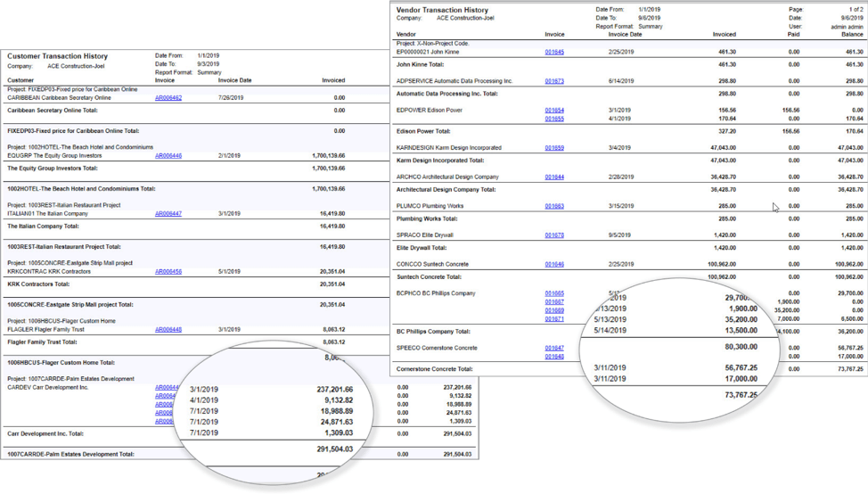Click 'Cornerstone Concrete Total:' subtotal label
The image size is (868, 494).
coord(435,369)
